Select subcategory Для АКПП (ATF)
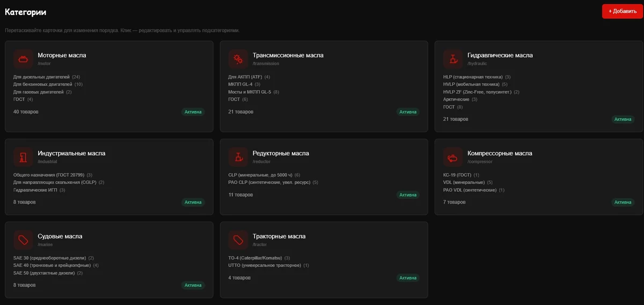644x305 pixels. click(x=245, y=77)
